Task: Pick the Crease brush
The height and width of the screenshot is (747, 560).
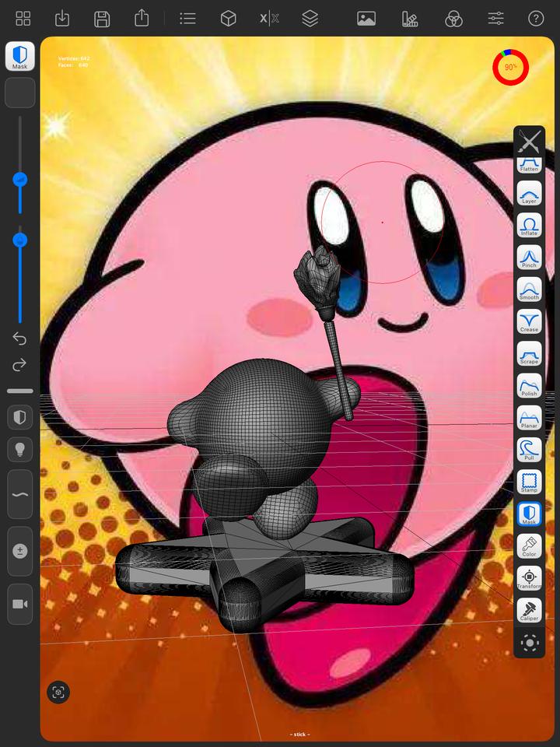Action: (529, 321)
